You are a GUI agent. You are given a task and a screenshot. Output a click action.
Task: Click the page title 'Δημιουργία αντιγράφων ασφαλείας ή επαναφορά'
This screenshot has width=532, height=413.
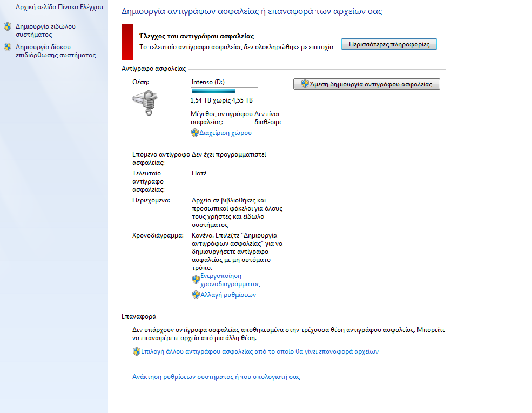252,11
